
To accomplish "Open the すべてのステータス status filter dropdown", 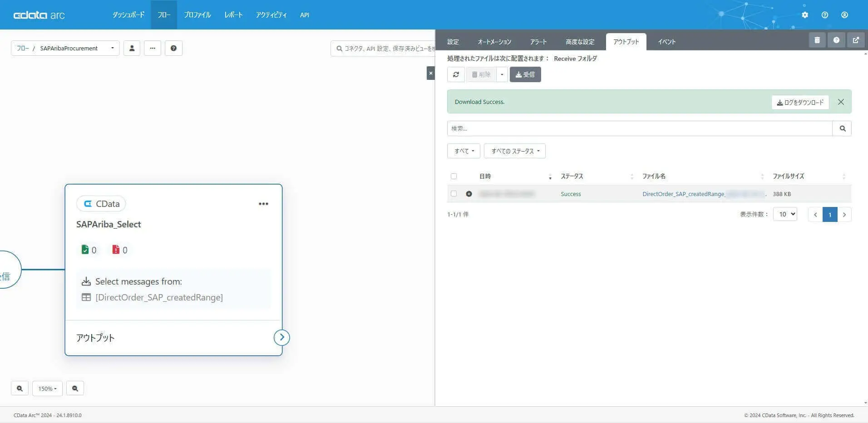I will click(x=515, y=151).
